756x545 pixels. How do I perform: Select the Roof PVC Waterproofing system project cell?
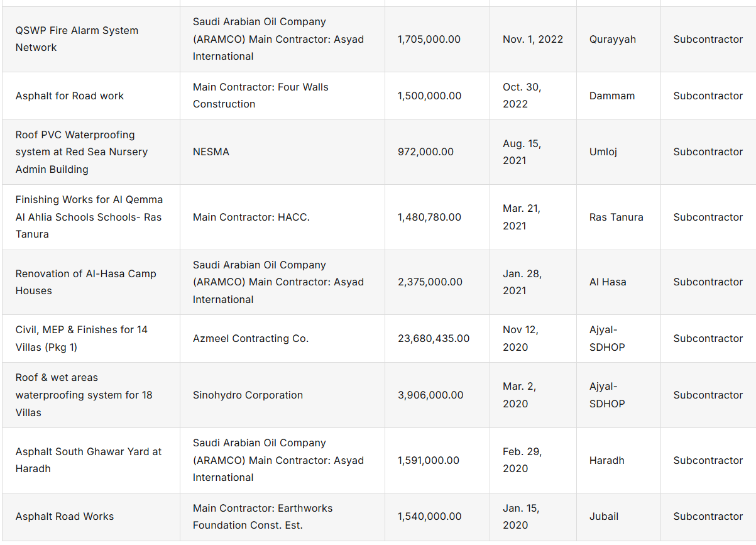[x=82, y=151]
